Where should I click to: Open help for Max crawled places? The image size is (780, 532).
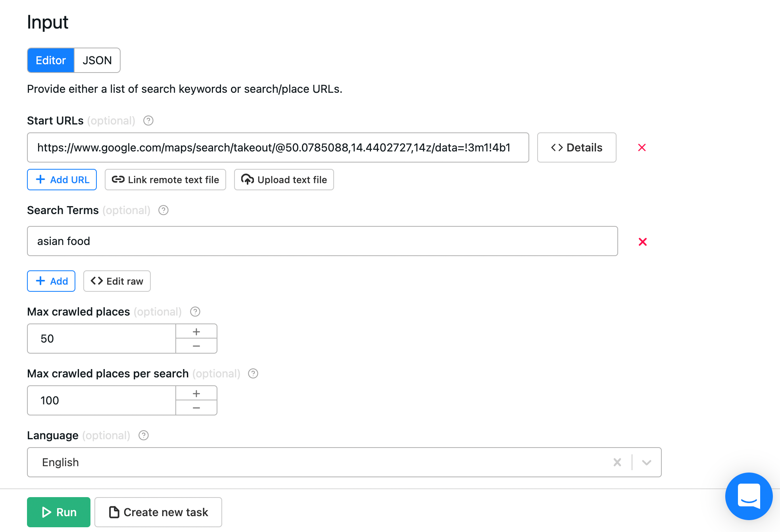click(195, 312)
